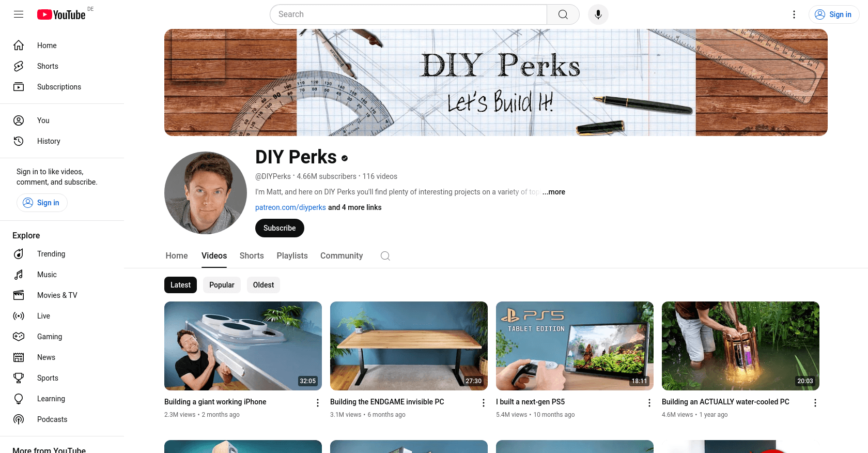Select the Latest sort chip

click(180, 285)
